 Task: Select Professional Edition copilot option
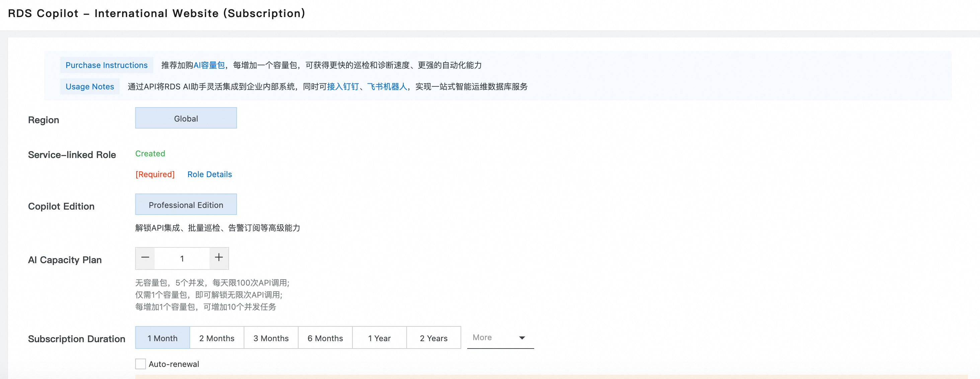186,205
